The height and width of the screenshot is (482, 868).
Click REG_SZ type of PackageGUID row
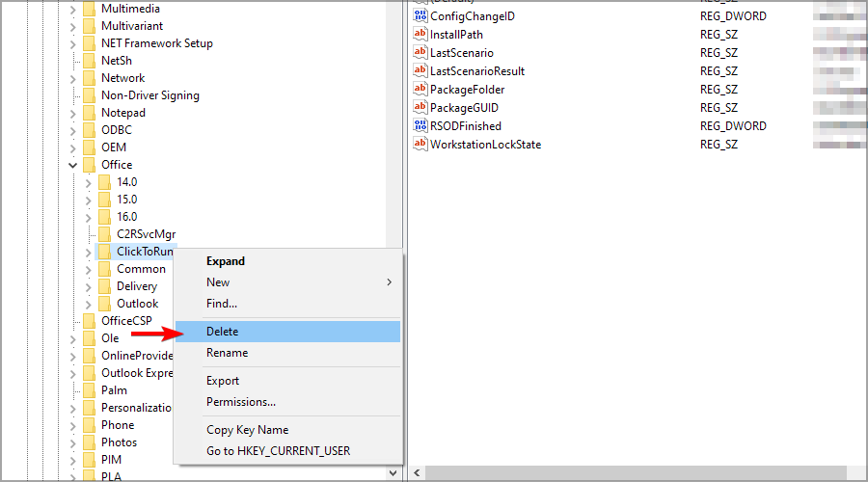719,107
